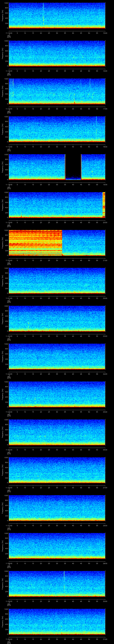Open the 11:21 spectrogram panel
114x644 pixels.
click(x=57, y=280)
